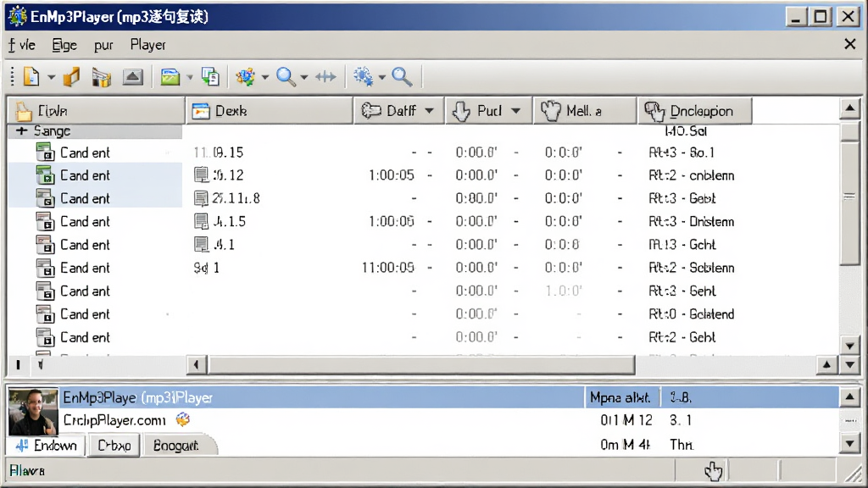Expand arrow next to green folder icon
Image resolution: width=868 pixels, height=488 pixels.
(x=190, y=77)
